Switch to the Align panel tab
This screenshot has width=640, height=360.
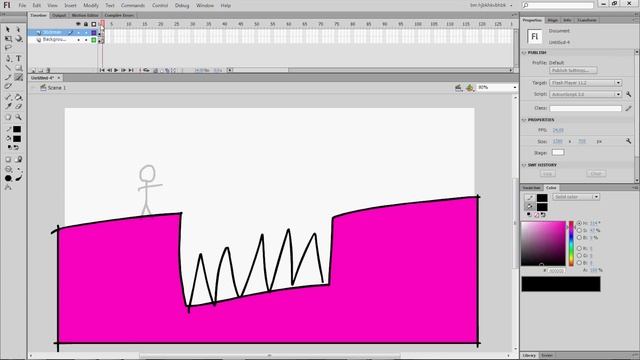coord(552,20)
